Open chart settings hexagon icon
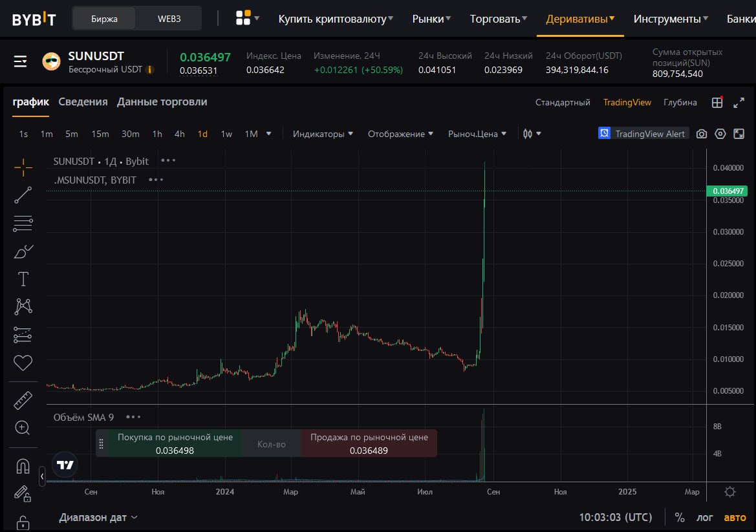Screen dimensions: 756x532 (720, 134)
